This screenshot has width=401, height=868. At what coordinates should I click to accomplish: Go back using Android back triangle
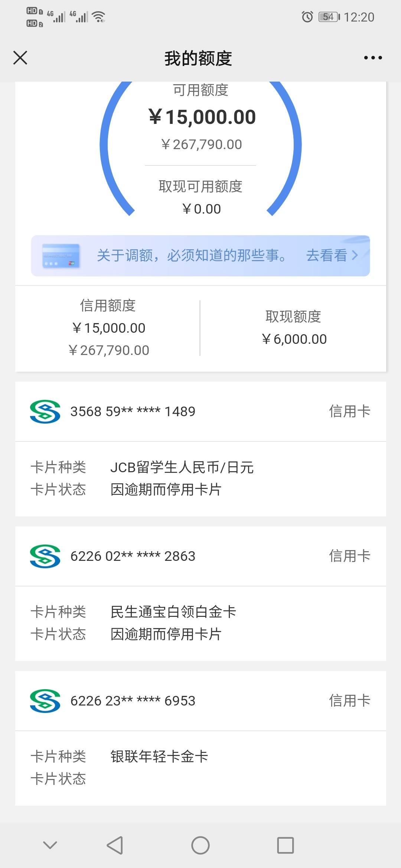click(115, 845)
